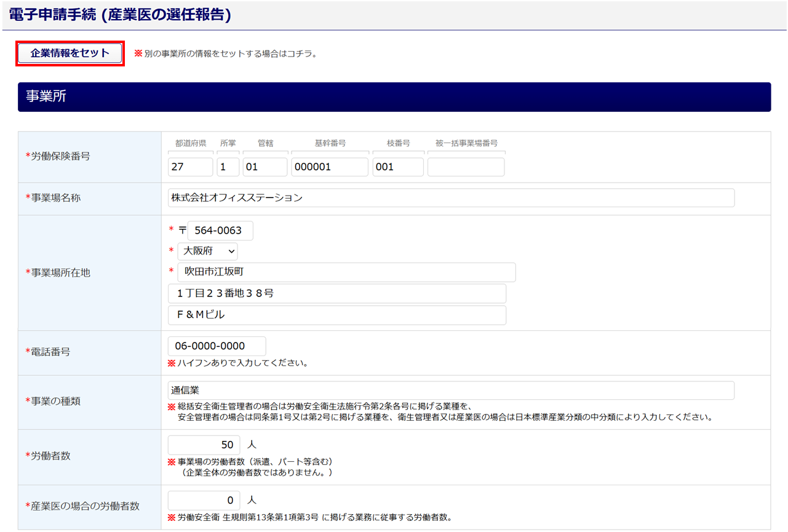Click the 労働者数 field showing 50

(204, 445)
